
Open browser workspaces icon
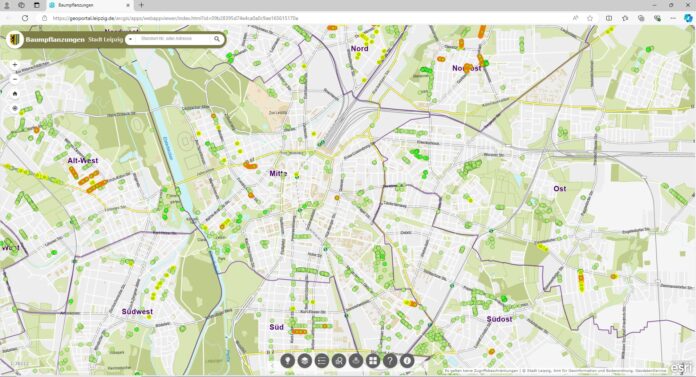(22, 5)
